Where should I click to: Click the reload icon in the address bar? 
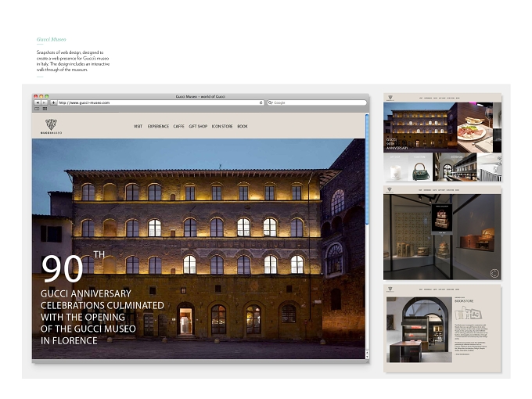(x=261, y=102)
